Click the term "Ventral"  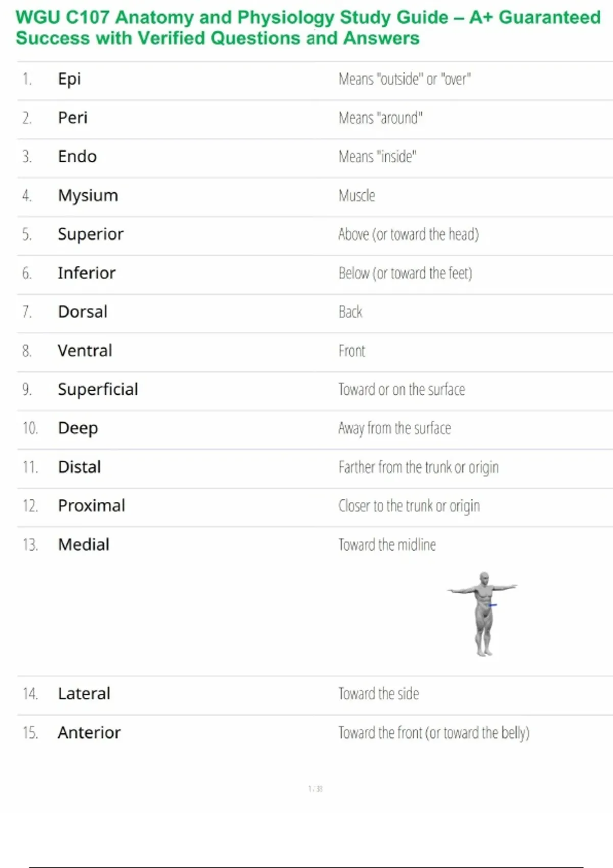(85, 351)
